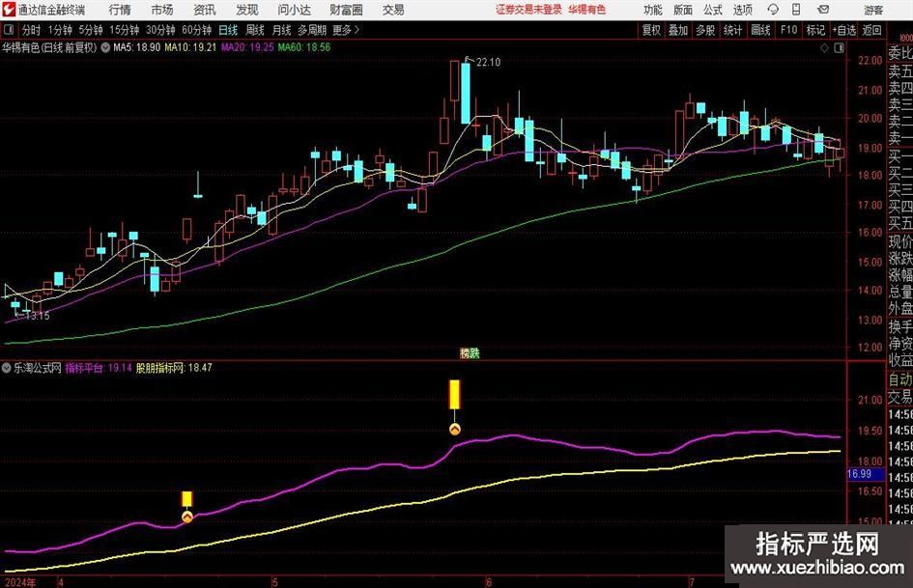Switch to 60分钟 period tab
Viewport: 913px width, 588px height.
pos(196,30)
